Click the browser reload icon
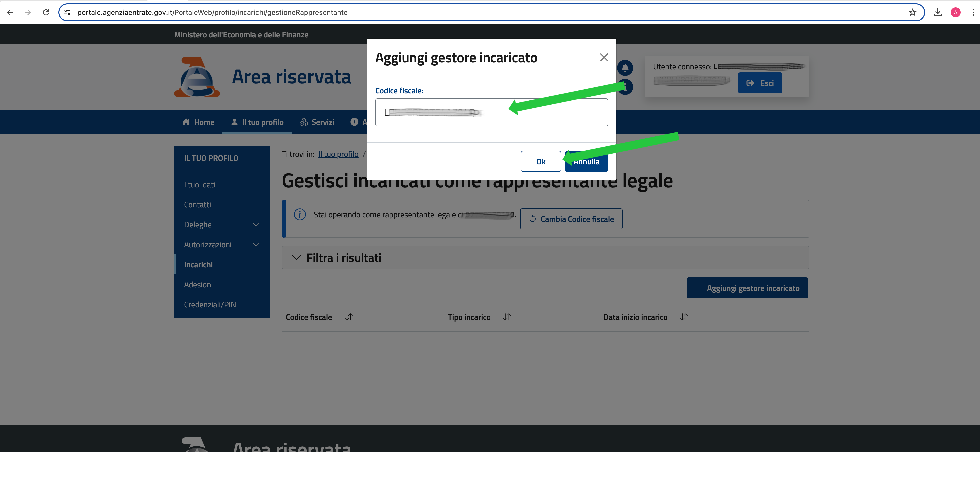 [46, 12]
